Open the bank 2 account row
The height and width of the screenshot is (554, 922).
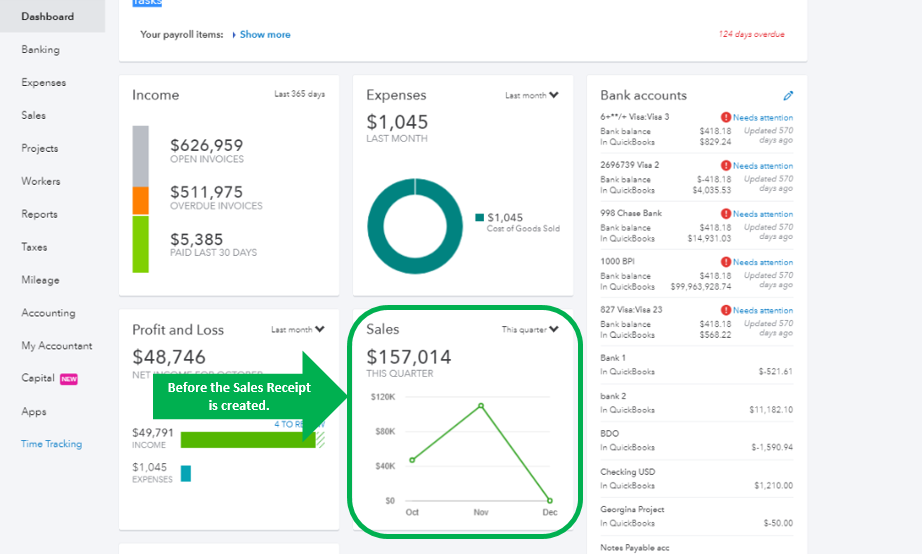click(696, 403)
